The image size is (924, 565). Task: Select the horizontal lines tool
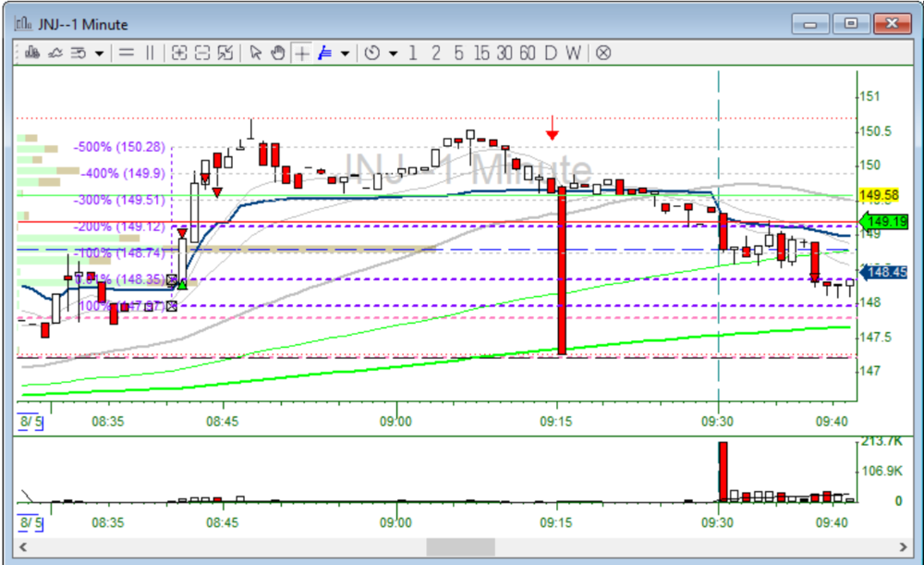[127, 53]
